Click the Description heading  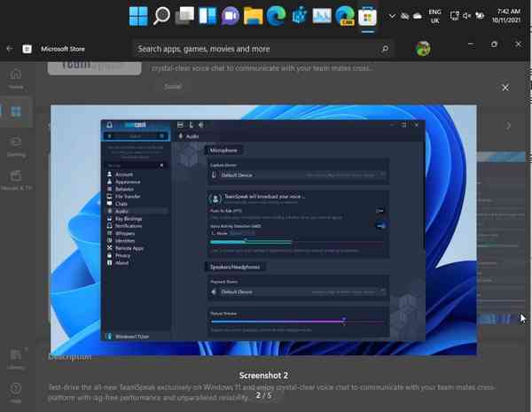point(69,357)
